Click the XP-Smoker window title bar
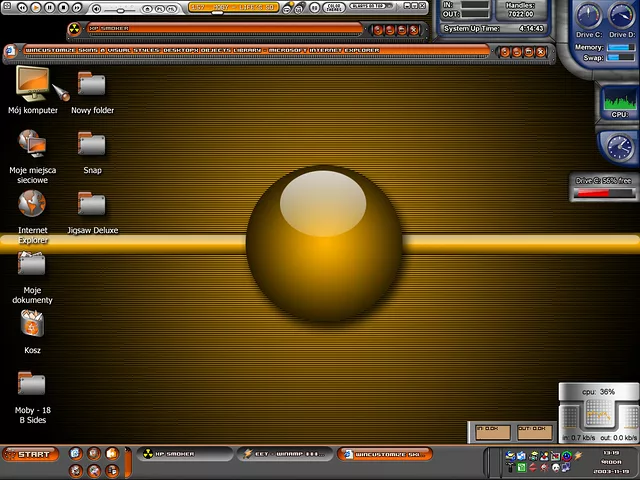 click(x=220, y=29)
